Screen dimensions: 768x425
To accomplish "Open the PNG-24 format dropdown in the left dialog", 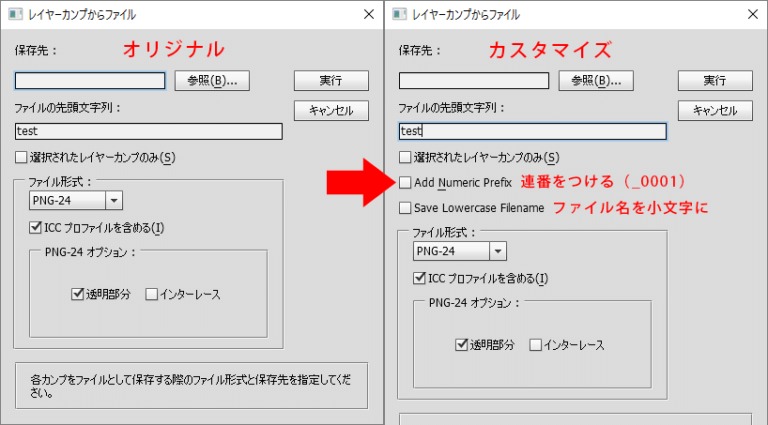I will tap(112, 201).
